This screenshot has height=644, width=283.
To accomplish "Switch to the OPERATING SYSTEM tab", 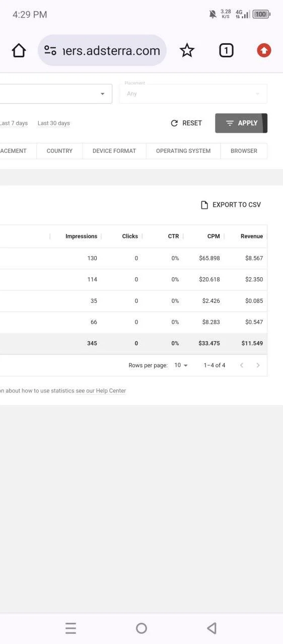I will coord(183,151).
